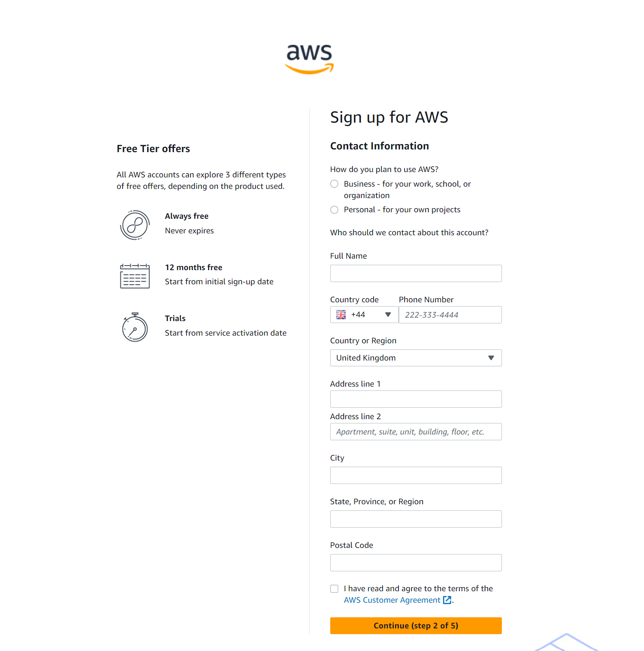Focus the Full Name text field
Screen dimensions: 644x651
click(x=416, y=274)
